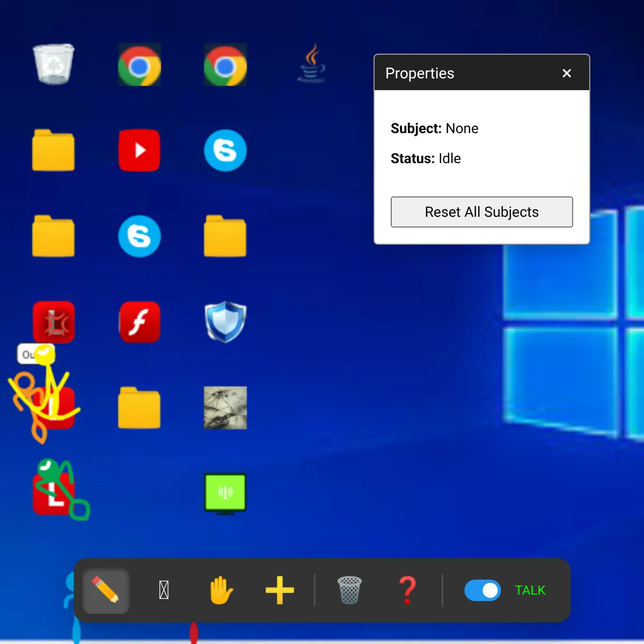Close the Properties panel
The height and width of the screenshot is (644, 644).
click(x=567, y=73)
